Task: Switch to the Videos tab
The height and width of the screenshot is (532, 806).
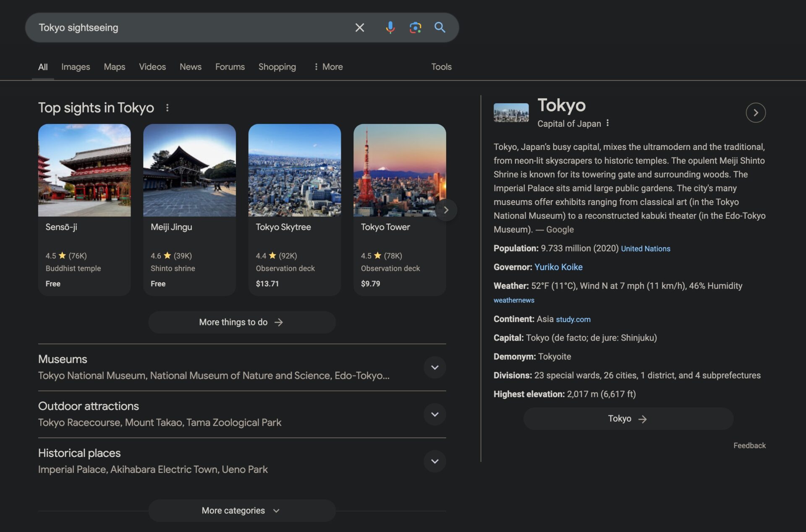Action: coord(152,67)
